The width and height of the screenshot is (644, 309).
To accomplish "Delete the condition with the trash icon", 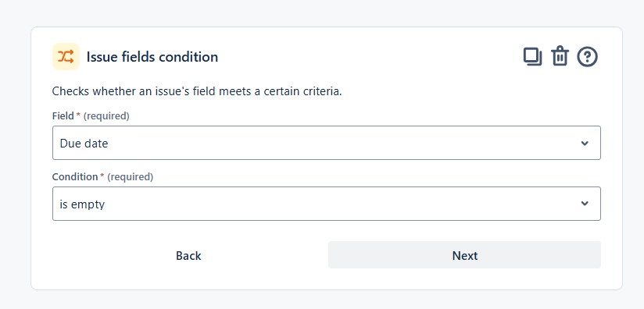I will (560, 56).
